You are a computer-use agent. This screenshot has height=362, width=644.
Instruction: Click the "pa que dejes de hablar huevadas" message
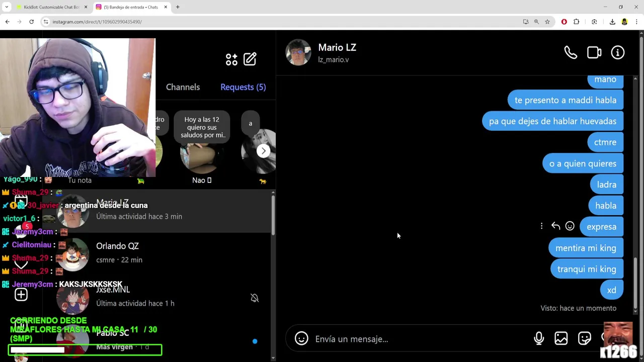tap(552, 121)
